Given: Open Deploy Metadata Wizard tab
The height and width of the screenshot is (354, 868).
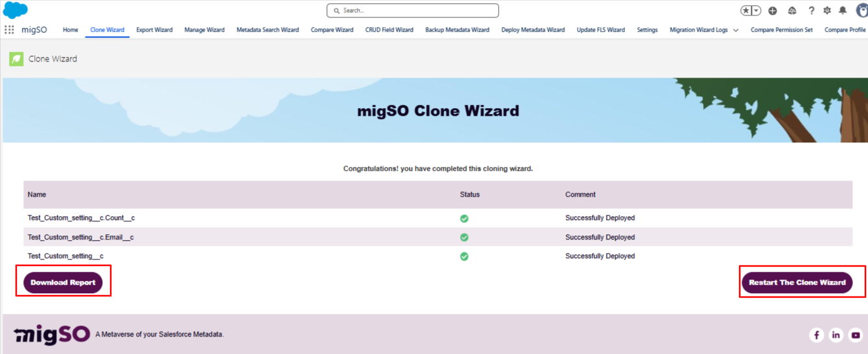Looking at the screenshot, I should coord(533,30).
